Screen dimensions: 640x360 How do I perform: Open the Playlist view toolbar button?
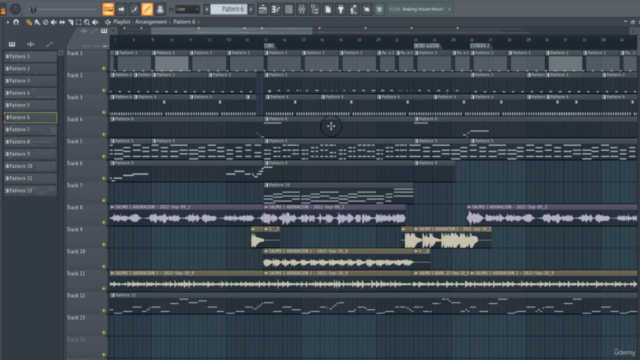[263, 9]
